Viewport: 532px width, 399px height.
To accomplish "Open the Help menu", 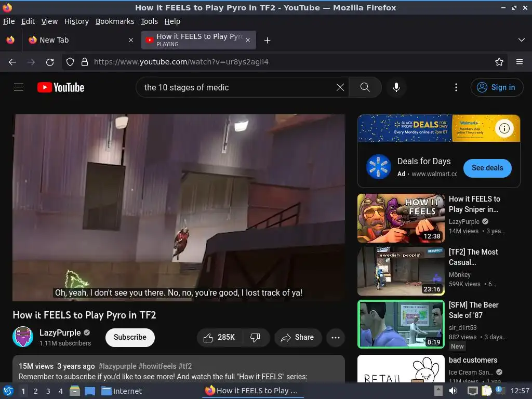I will [x=172, y=21].
